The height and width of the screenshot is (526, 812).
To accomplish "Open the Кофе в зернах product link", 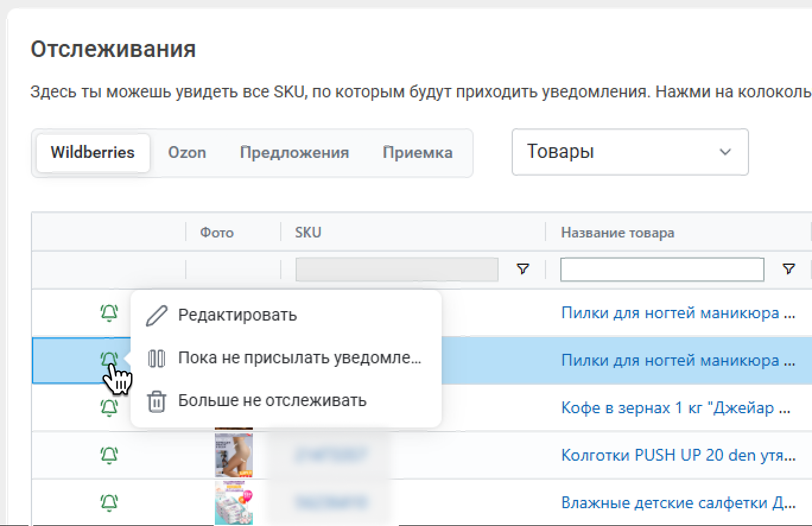I will [x=675, y=408].
